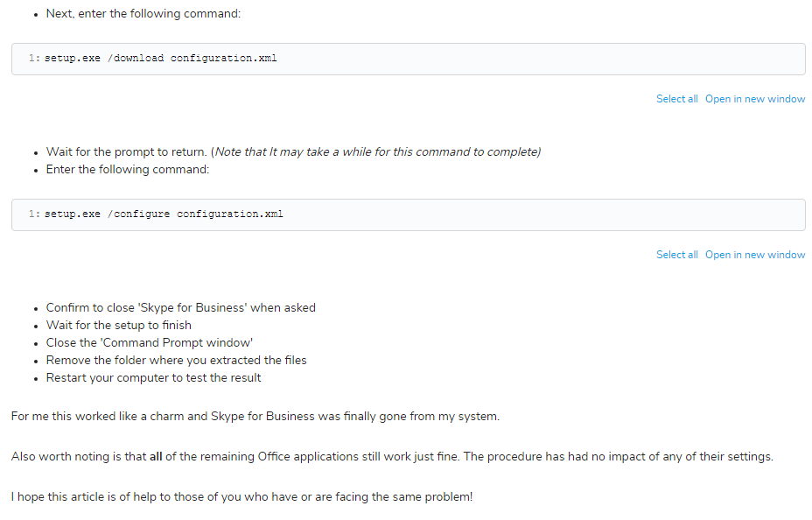Click the 'Close the Command Prompt window' bullet
This screenshot has height=520, width=812.
149,343
